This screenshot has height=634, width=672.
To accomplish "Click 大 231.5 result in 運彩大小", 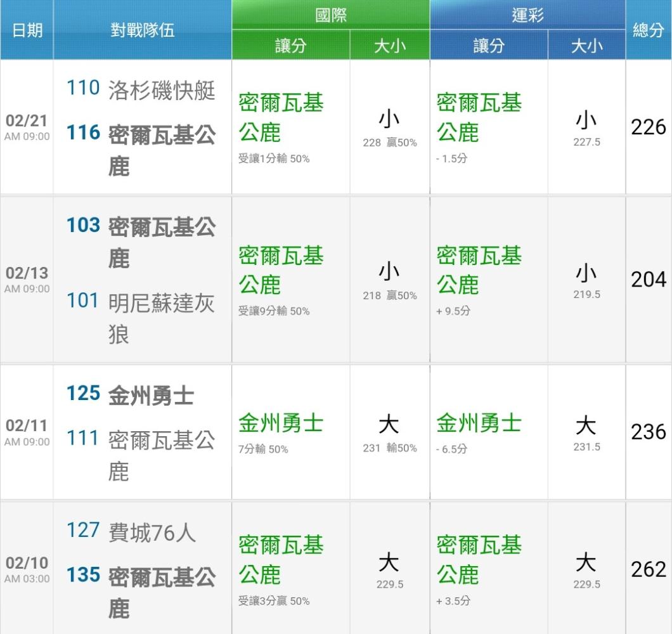I will 586,434.
